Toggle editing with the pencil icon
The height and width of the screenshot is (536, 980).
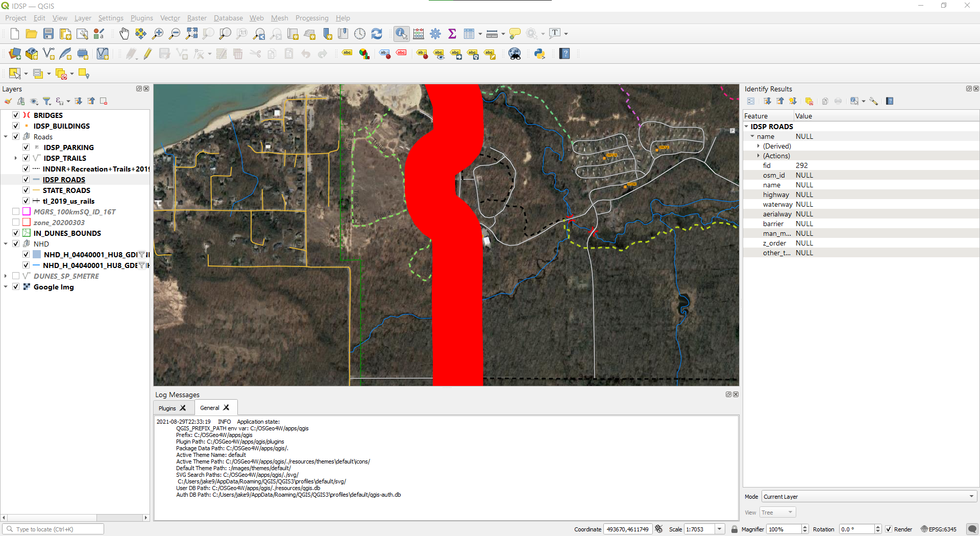(148, 54)
